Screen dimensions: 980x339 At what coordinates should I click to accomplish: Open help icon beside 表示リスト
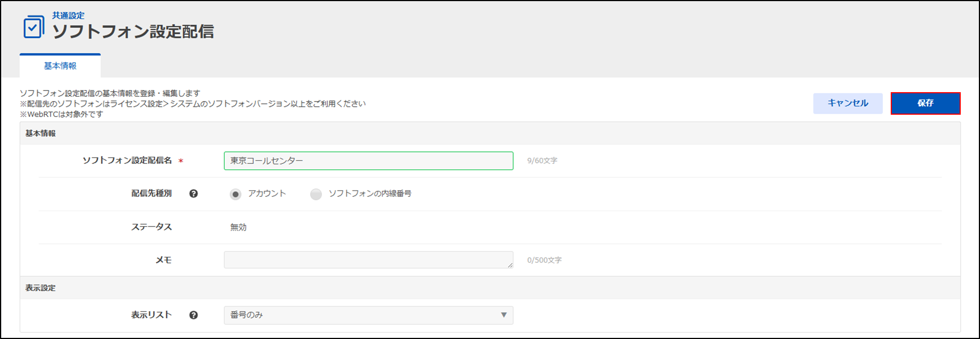pos(193,315)
